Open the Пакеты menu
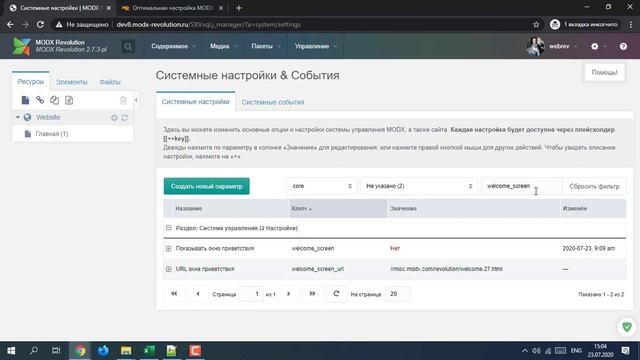The height and width of the screenshot is (360, 640). click(x=266, y=47)
